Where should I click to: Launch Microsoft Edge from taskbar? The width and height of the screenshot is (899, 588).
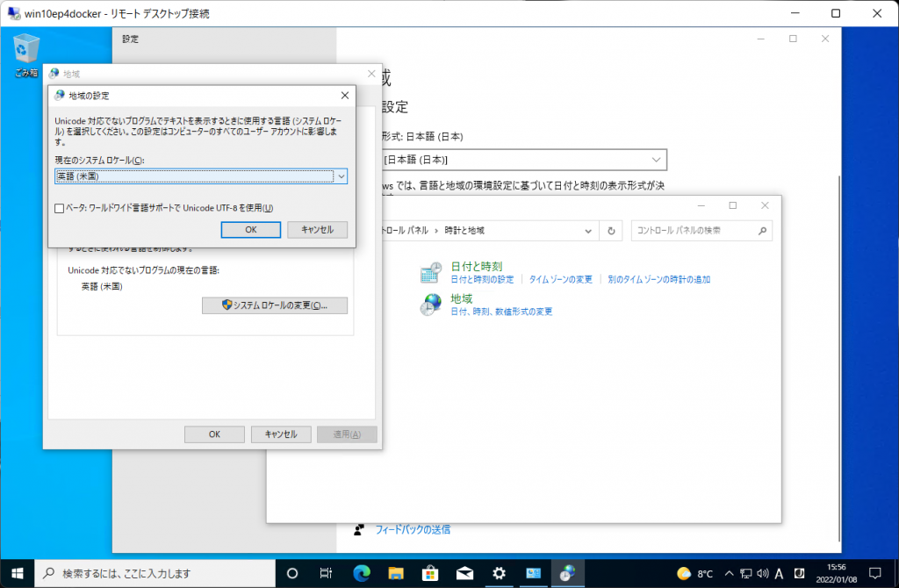click(x=361, y=573)
